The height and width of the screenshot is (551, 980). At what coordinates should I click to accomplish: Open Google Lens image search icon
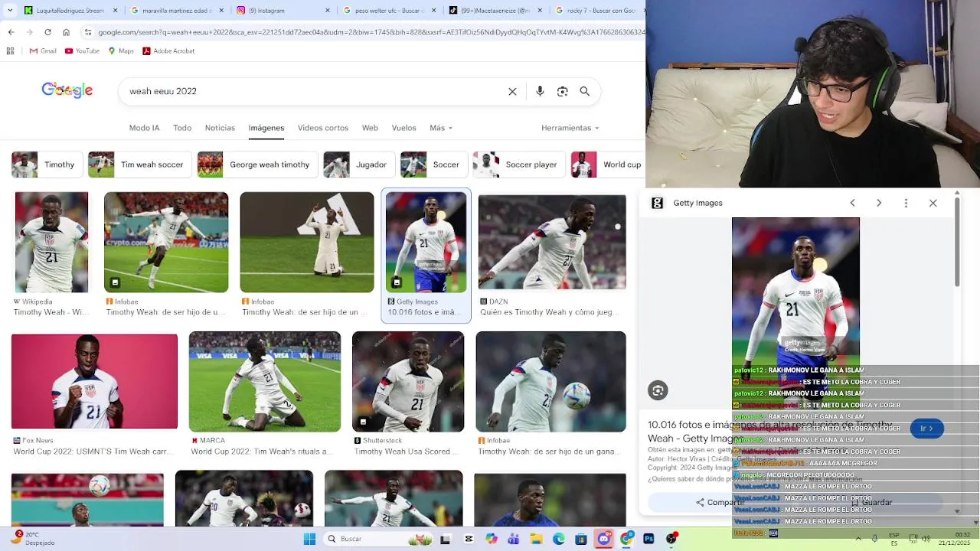pyautogui.click(x=562, y=91)
